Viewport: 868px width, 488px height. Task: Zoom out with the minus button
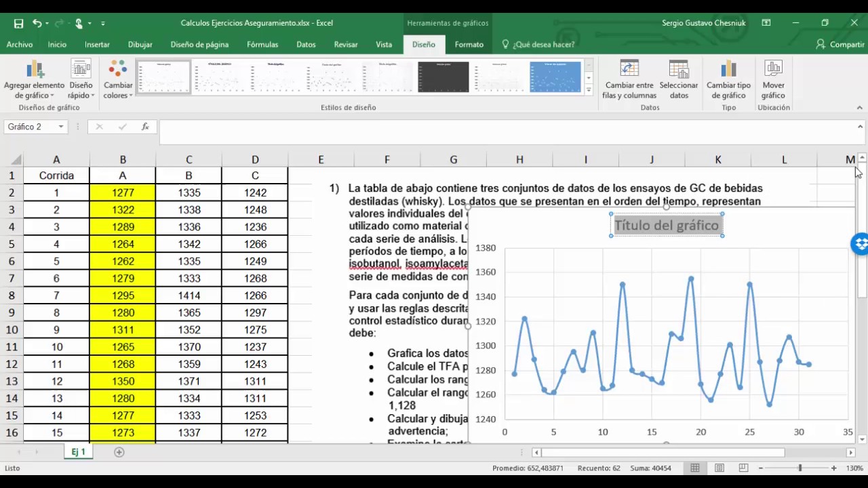[761, 468]
